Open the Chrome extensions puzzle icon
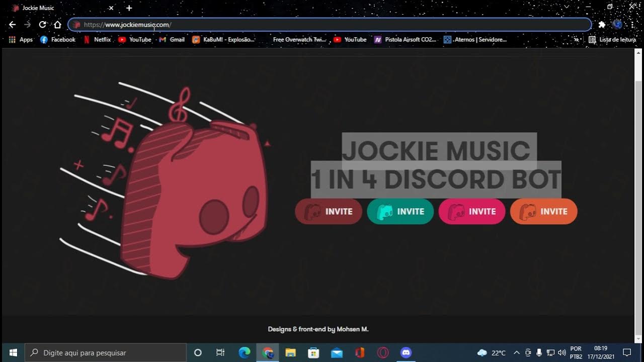This screenshot has height=362, width=644. [x=602, y=25]
